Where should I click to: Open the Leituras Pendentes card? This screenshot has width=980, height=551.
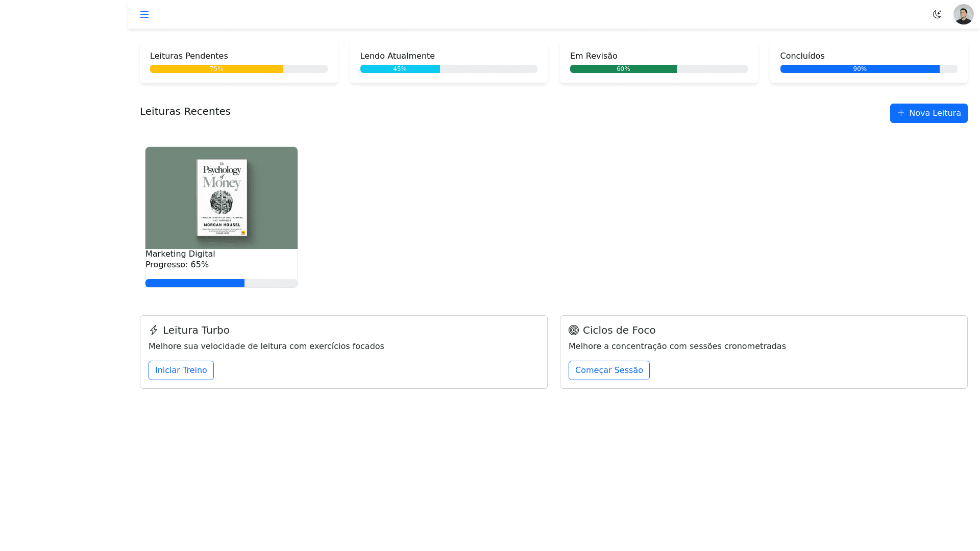[x=189, y=56]
